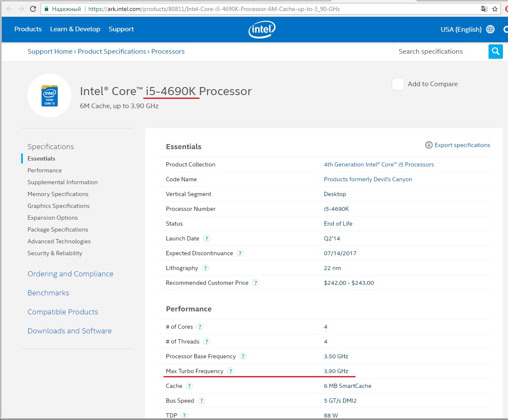Click the Intel logo in header
Viewport: 508px width, 420px height.
tap(262, 30)
